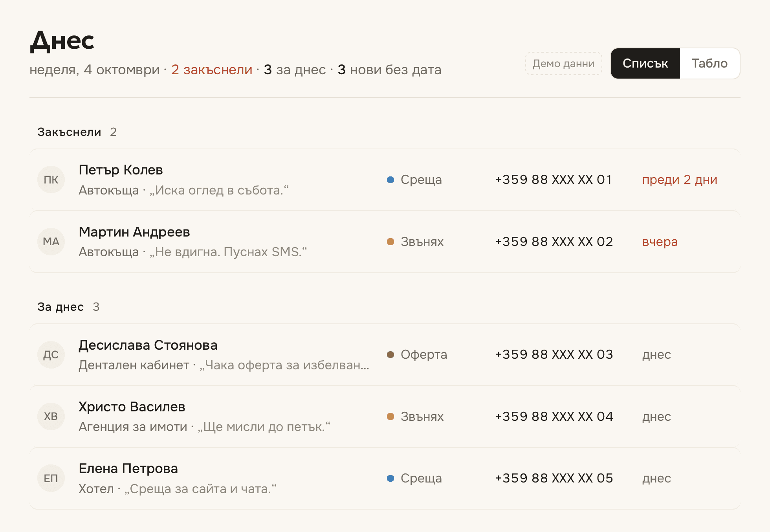The height and width of the screenshot is (532, 770).
Task: Click the МА avatar for Мартин Андреев
Action: pos(51,242)
